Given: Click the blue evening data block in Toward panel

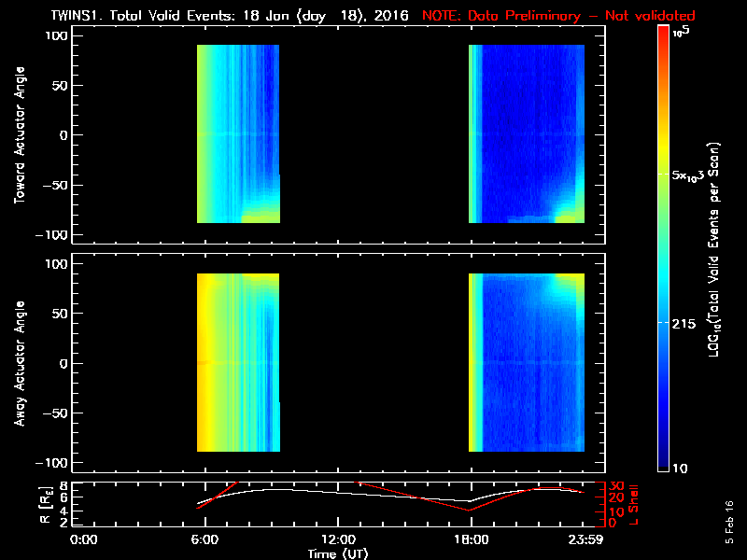Looking at the screenshot, I should (532, 131).
